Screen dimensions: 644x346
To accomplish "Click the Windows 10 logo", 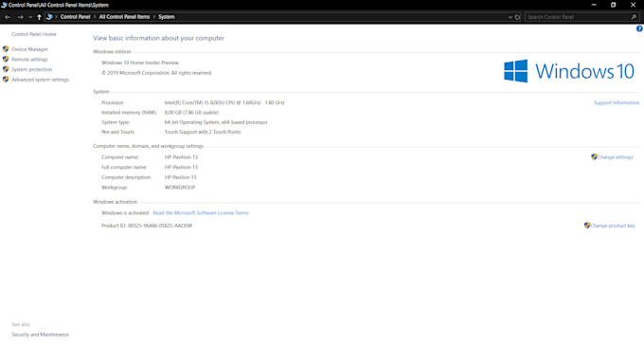I will click(569, 71).
